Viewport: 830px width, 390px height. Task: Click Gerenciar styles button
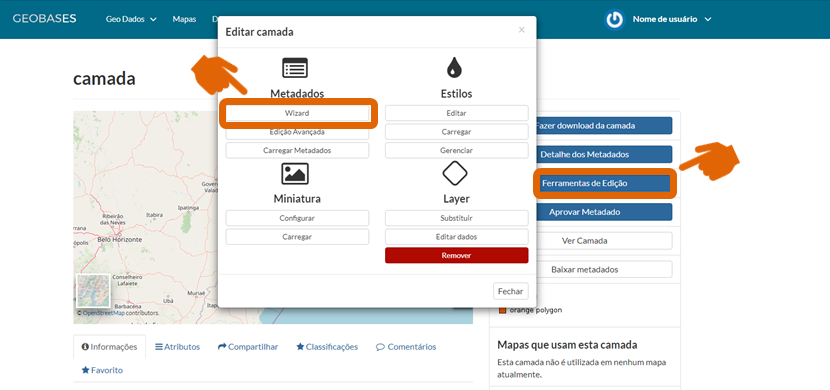[x=456, y=150]
